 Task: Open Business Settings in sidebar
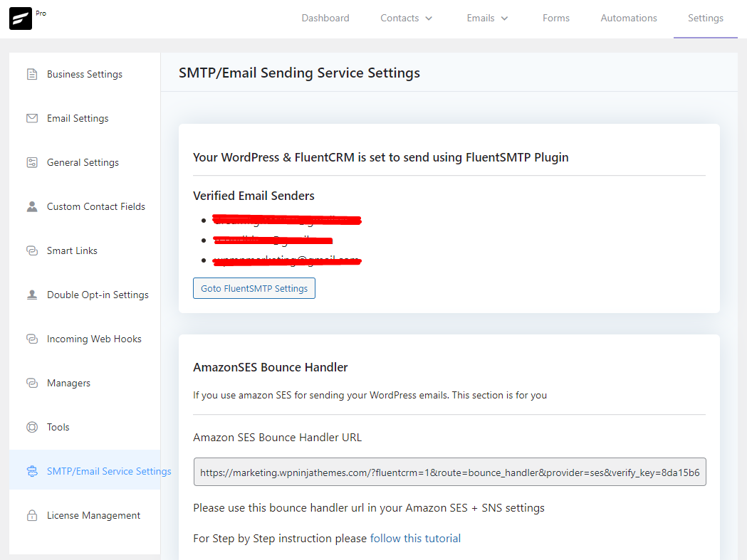click(84, 74)
